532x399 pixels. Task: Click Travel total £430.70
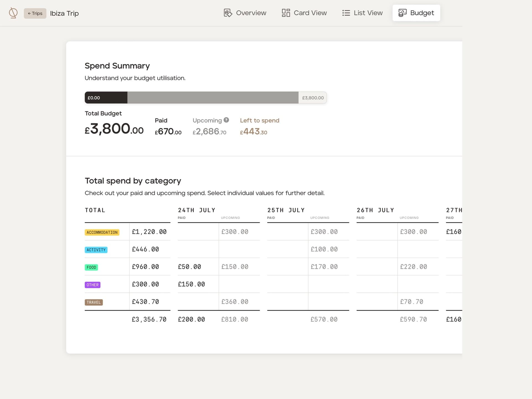[145, 302]
